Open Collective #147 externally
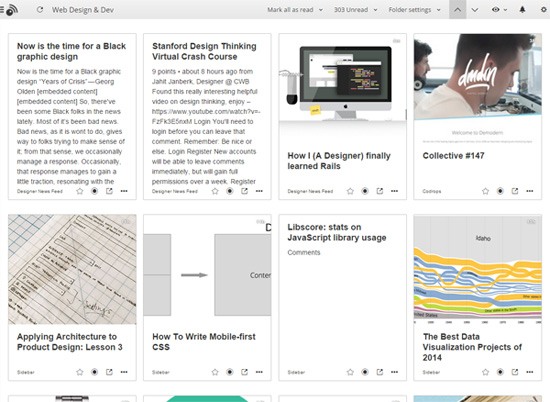 click(515, 191)
